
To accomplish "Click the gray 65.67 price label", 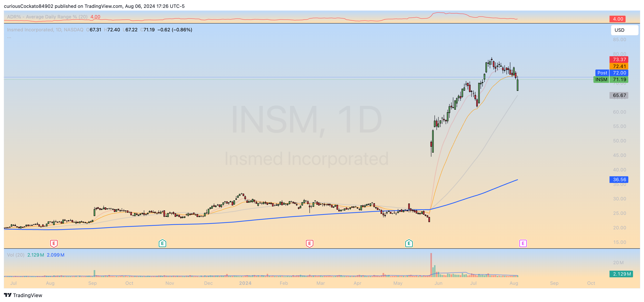I will point(619,95).
